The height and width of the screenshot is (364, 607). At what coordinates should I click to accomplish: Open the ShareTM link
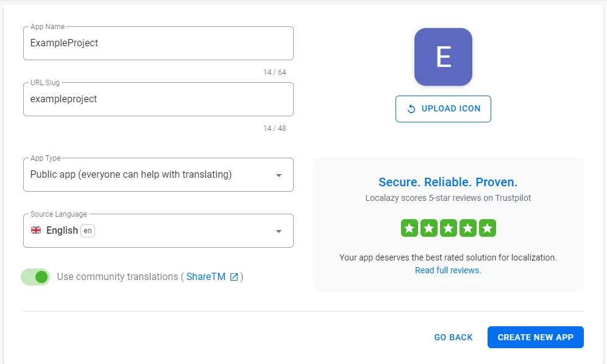[x=206, y=277]
